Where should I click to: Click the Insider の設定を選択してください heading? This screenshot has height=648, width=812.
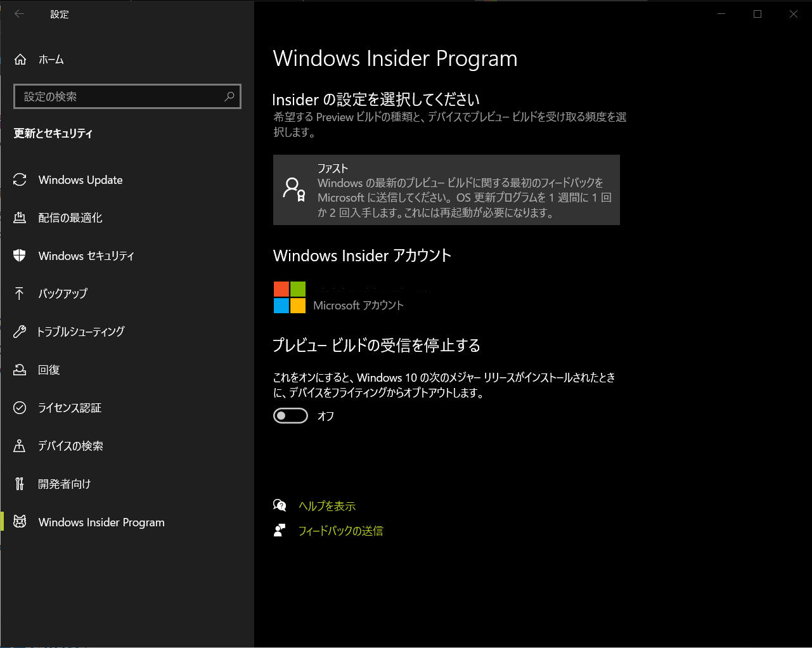coord(376,100)
